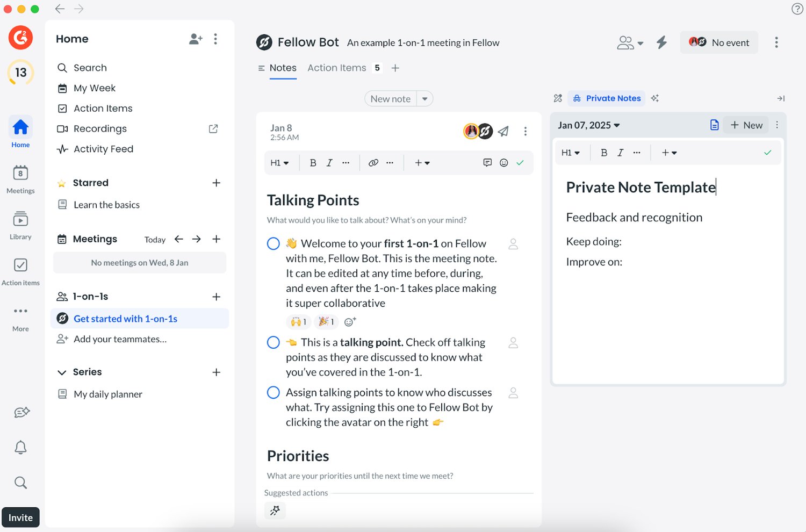
Task: Open the private note template document icon
Action: 714,125
